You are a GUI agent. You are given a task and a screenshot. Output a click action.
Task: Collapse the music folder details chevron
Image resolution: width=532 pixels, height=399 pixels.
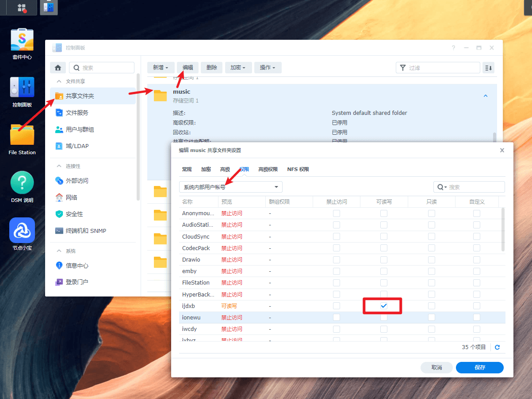tap(486, 96)
